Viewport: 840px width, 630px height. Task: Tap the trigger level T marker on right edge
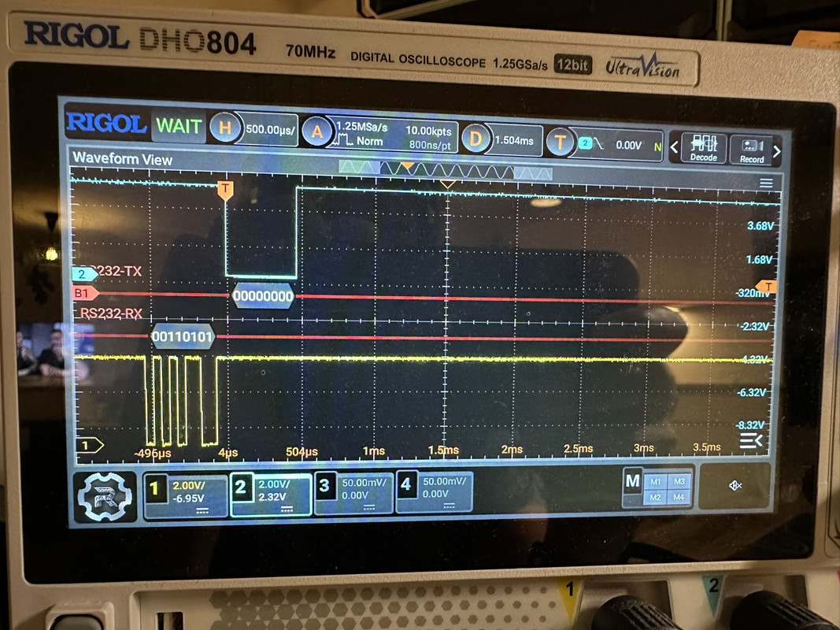click(767, 286)
